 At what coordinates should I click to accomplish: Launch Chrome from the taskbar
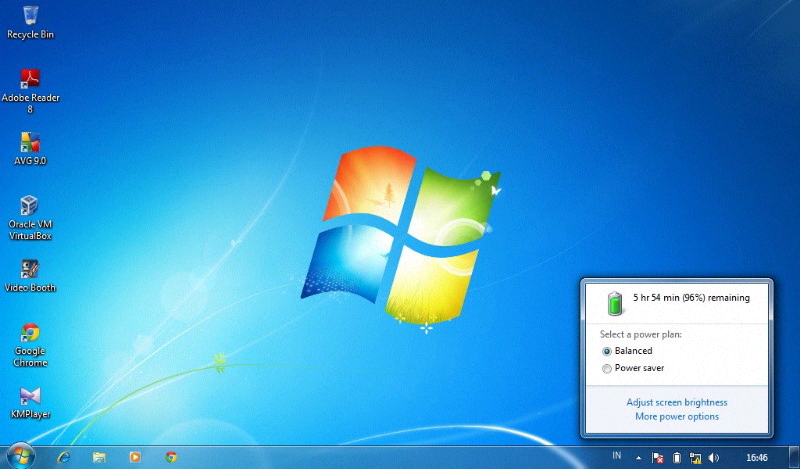click(x=171, y=457)
